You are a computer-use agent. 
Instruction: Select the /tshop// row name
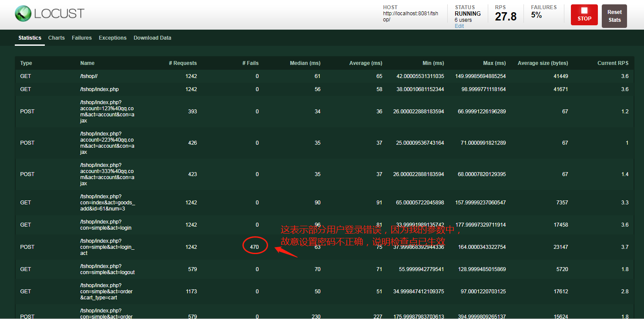point(89,76)
